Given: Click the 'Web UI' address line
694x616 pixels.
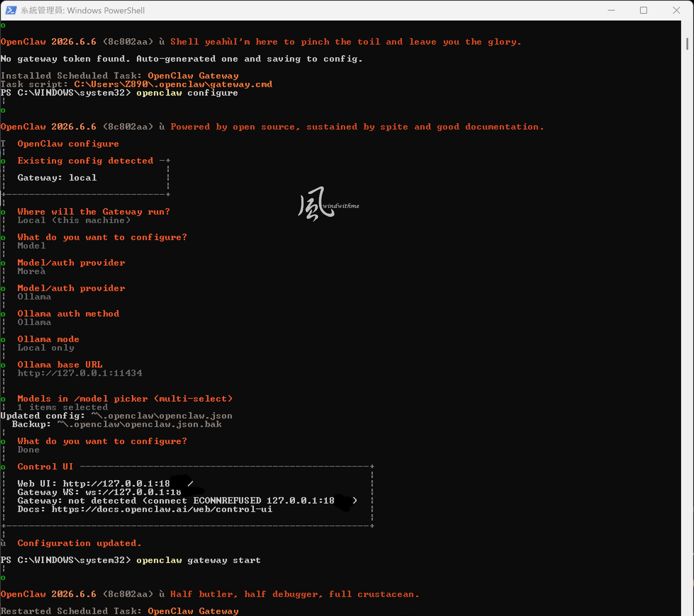Looking at the screenshot, I should click(x=105, y=483).
